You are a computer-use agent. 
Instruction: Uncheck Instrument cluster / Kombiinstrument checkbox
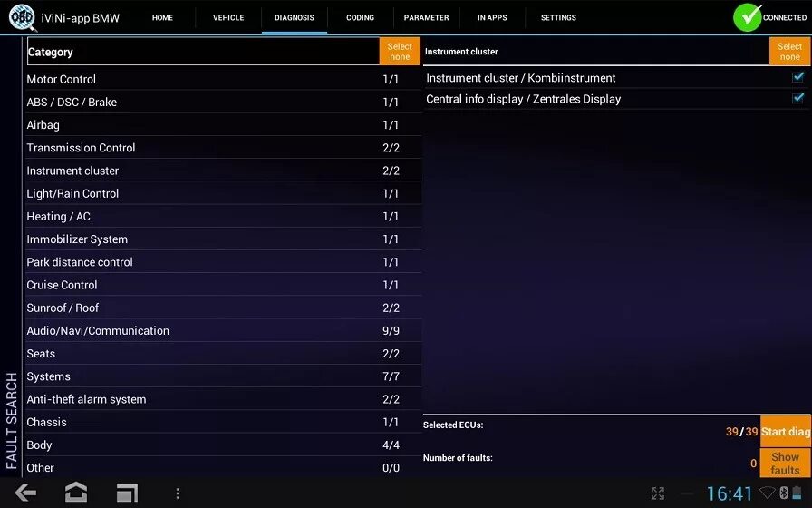point(798,77)
